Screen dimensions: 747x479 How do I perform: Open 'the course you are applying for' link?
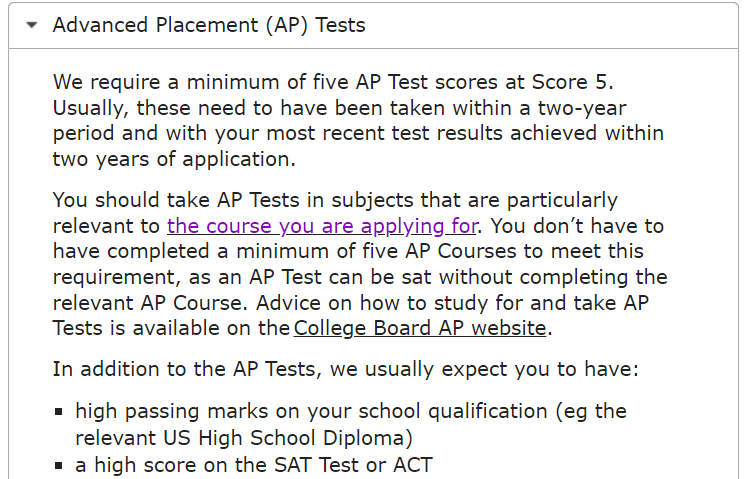tap(322, 226)
